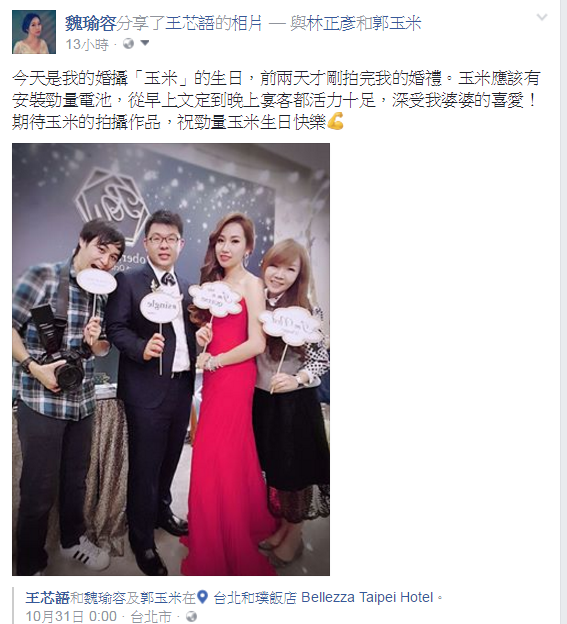Open the 台北市 city link

[x=151, y=616]
